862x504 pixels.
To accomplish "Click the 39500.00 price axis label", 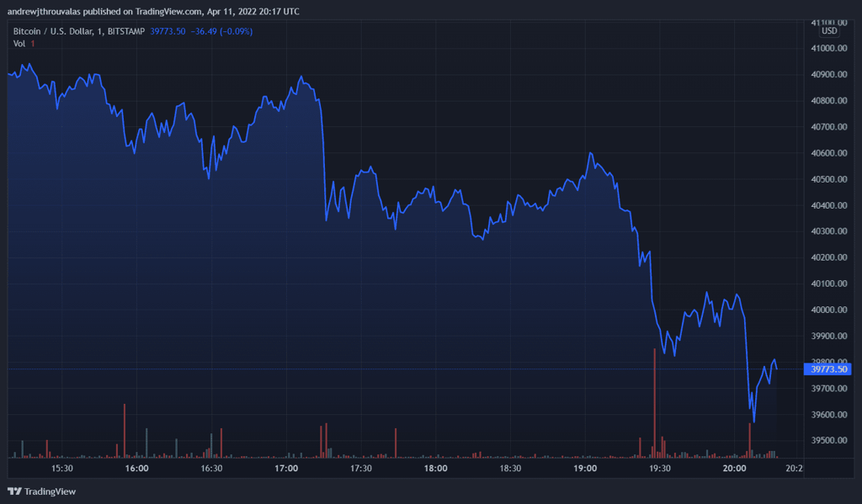I will pos(828,441).
